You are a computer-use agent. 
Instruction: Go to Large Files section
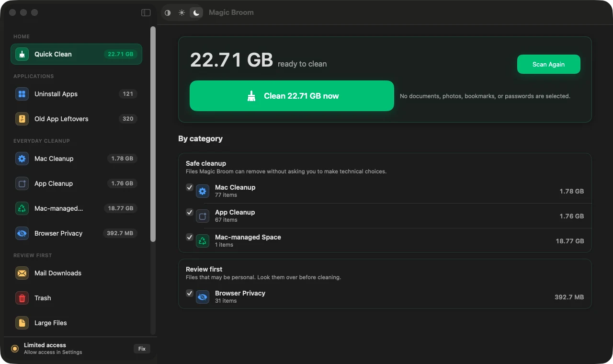76,323
